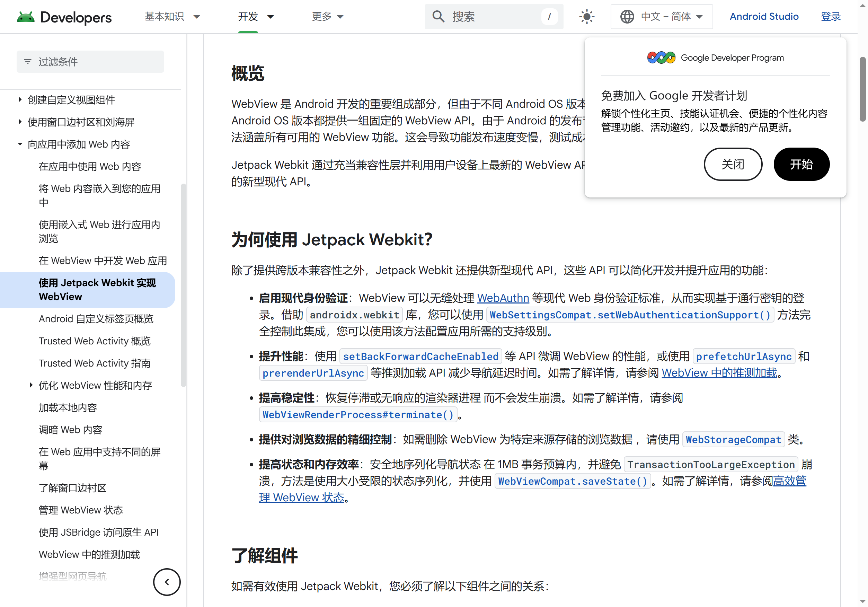Collapse sidebar with the chevron-left button

(x=167, y=582)
